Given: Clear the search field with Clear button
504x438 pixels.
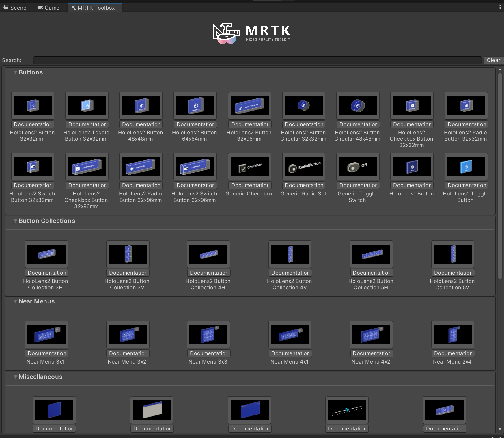Looking at the screenshot, I should (x=493, y=60).
